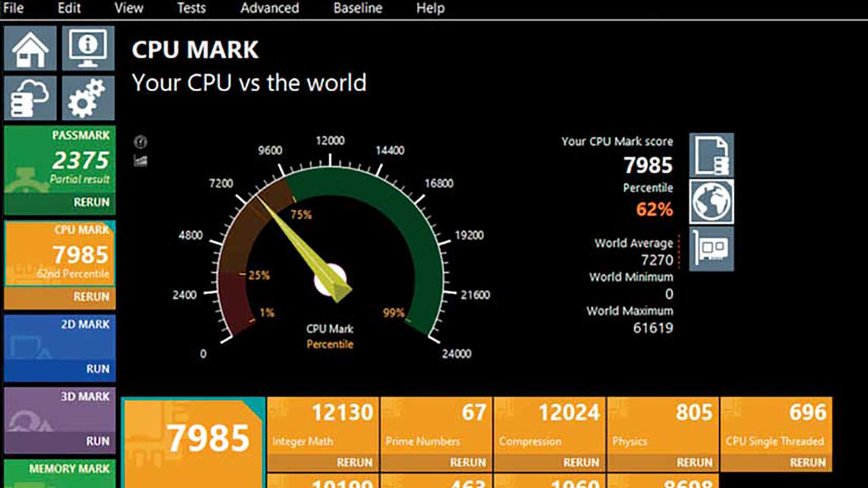Rerun the CPU Mark test
This screenshot has height=488, width=868.
(x=91, y=297)
